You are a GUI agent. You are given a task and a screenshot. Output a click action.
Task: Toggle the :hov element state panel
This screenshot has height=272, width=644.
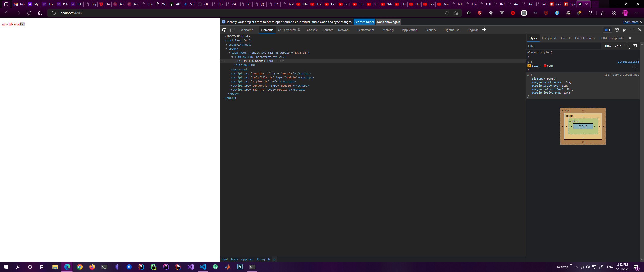[608, 46]
